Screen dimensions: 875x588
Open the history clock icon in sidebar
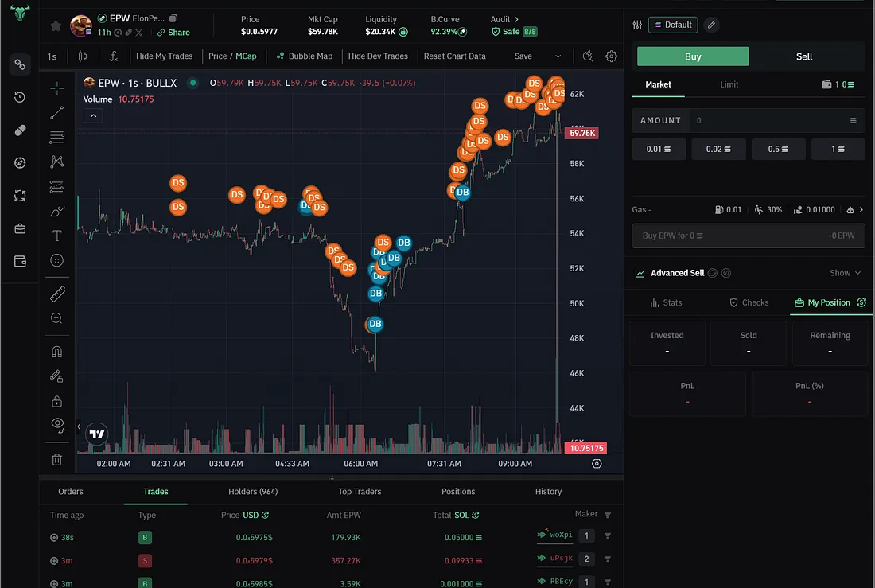20,97
